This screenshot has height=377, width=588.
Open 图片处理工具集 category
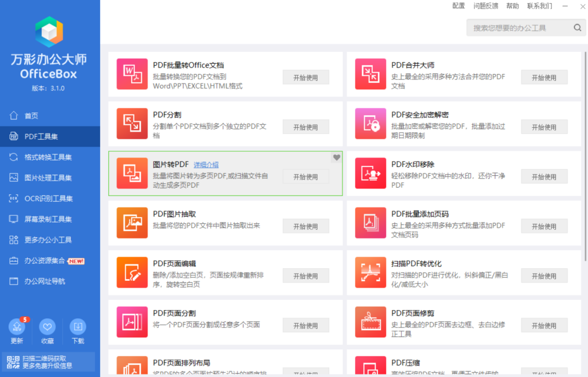click(x=50, y=178)
